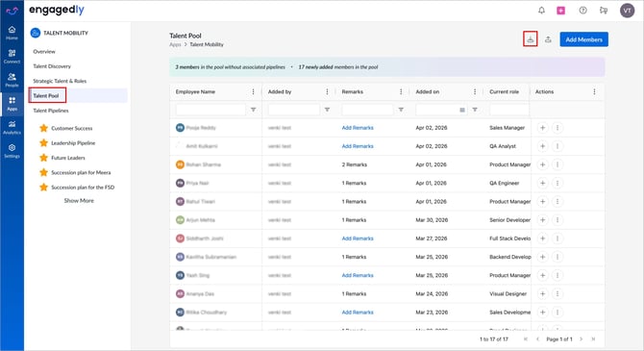
Task: Open the Leadership Pipeline
Action: click(x=73, y=143)
